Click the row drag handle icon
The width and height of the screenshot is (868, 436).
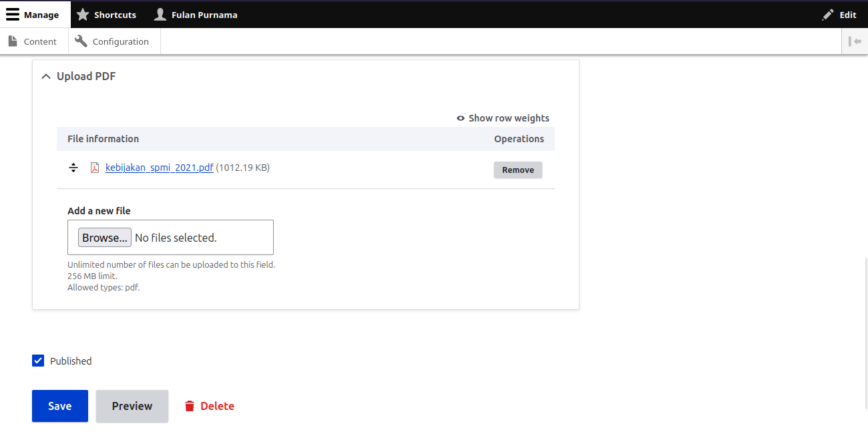click(73, 168)
